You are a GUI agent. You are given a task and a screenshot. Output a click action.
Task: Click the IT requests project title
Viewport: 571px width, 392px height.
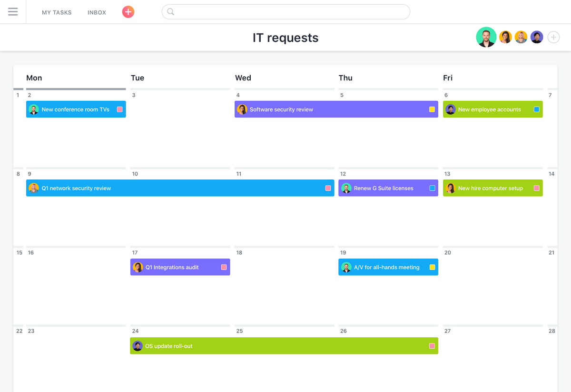pyautogui.click(x=285, y=38)
